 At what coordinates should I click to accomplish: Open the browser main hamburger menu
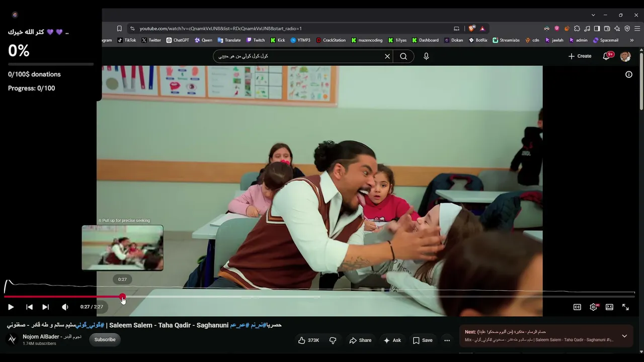tap(637, 29)
